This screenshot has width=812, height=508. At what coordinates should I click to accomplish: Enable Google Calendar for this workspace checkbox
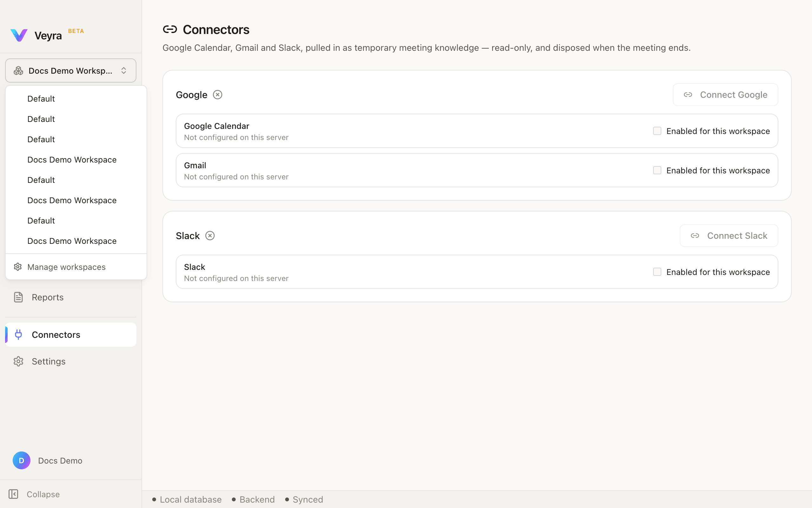(657, 131)
